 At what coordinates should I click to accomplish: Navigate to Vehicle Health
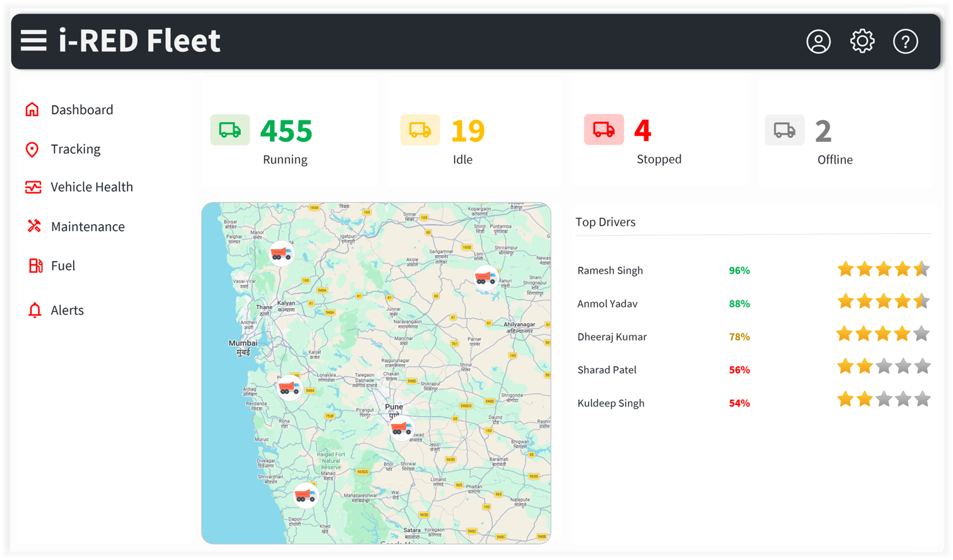point(91,187)
